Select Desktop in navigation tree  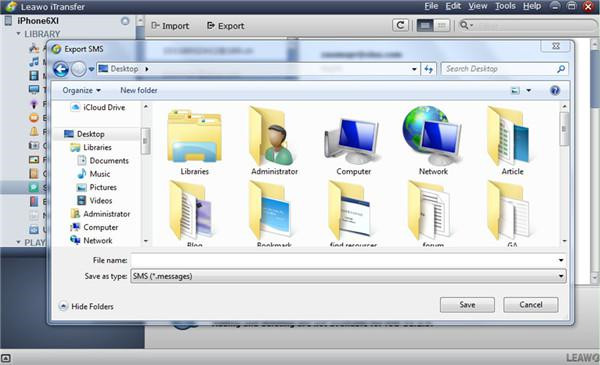coord(85,134)
